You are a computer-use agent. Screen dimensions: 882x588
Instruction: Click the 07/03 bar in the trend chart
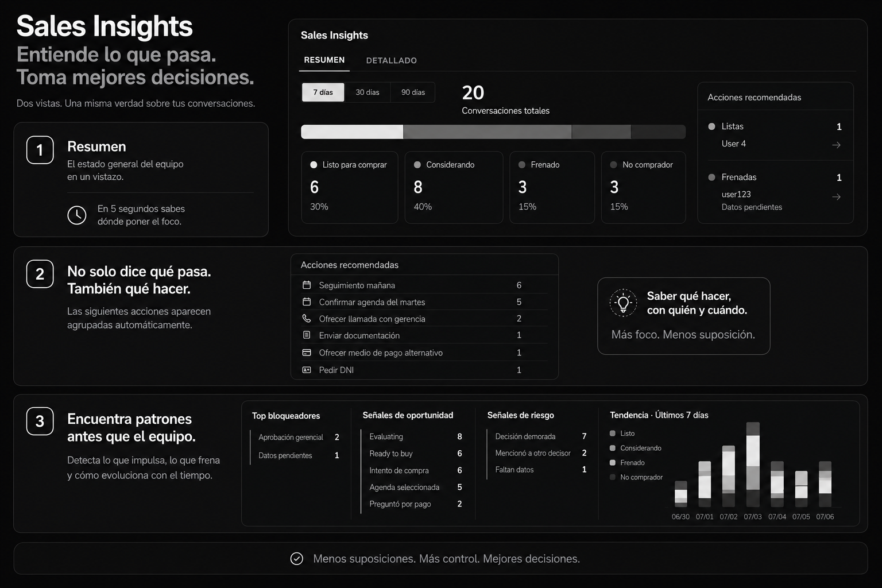(x=753, y=464)
